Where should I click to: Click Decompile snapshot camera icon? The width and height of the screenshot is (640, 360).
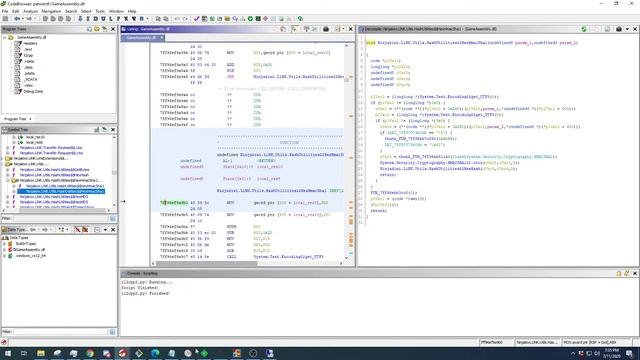coord(619,29)
